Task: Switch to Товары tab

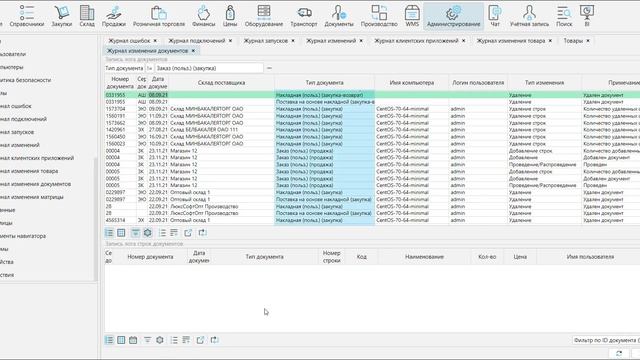Action: point(573,40)
